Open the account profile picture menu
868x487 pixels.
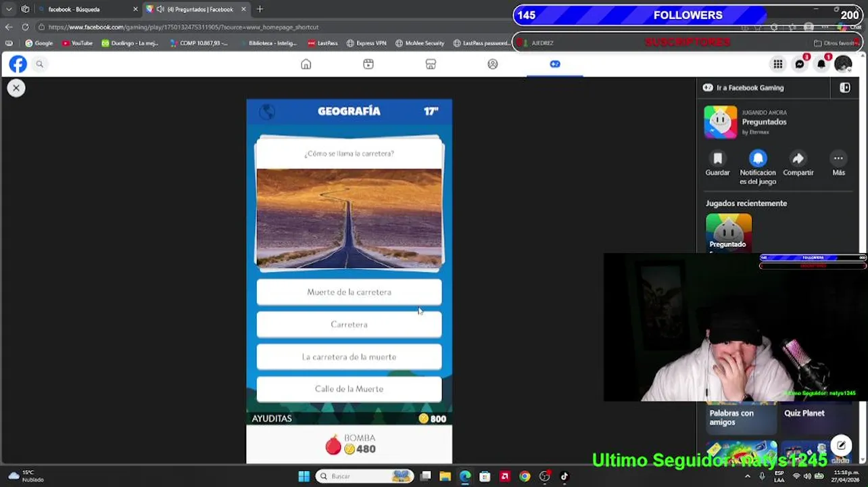tap(843, 64)
